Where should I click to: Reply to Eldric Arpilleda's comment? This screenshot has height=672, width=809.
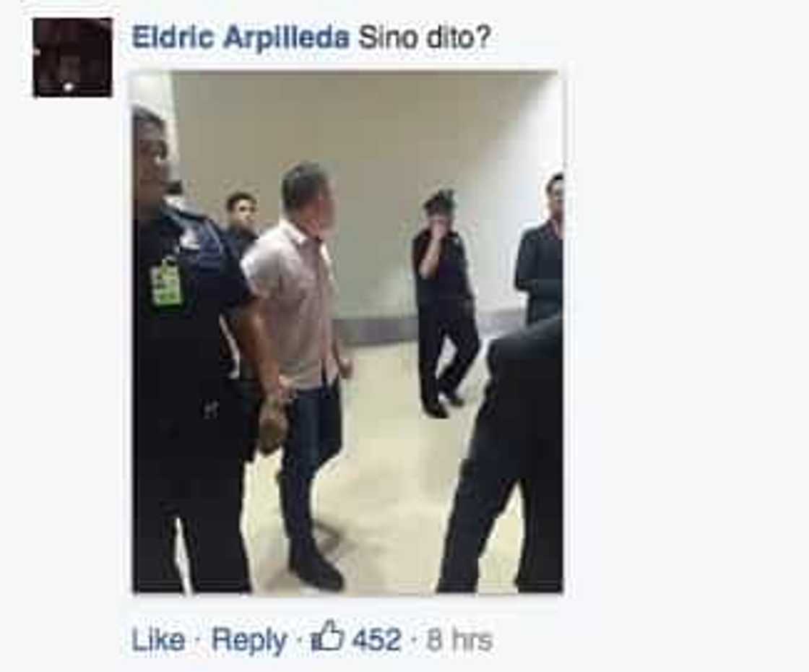(248, 640)
